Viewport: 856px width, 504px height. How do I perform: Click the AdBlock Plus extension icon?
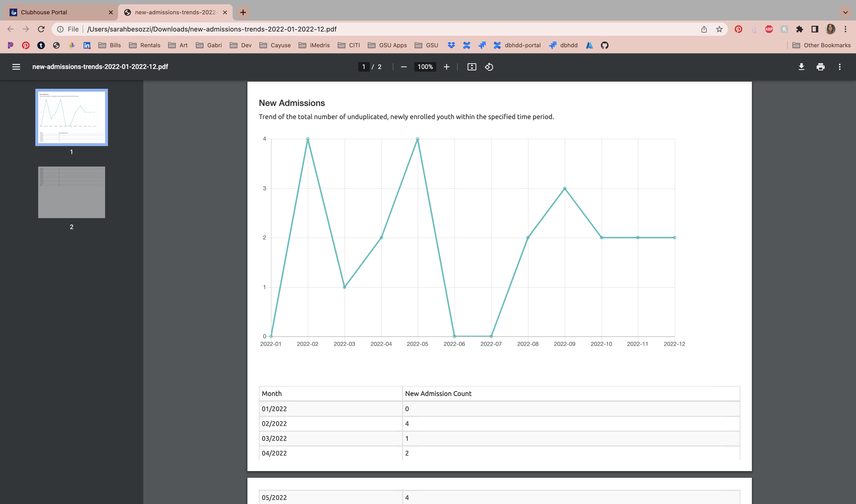[x=769, y=29]
